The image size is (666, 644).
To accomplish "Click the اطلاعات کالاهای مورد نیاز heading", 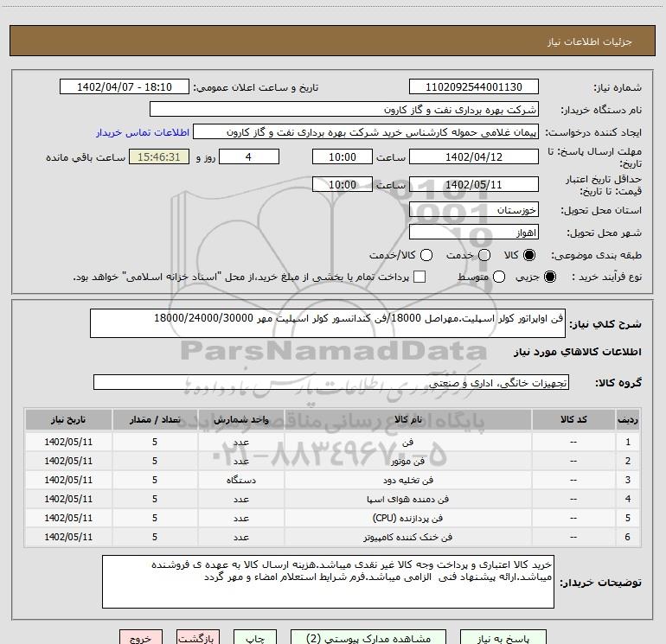I will (577, 352).
